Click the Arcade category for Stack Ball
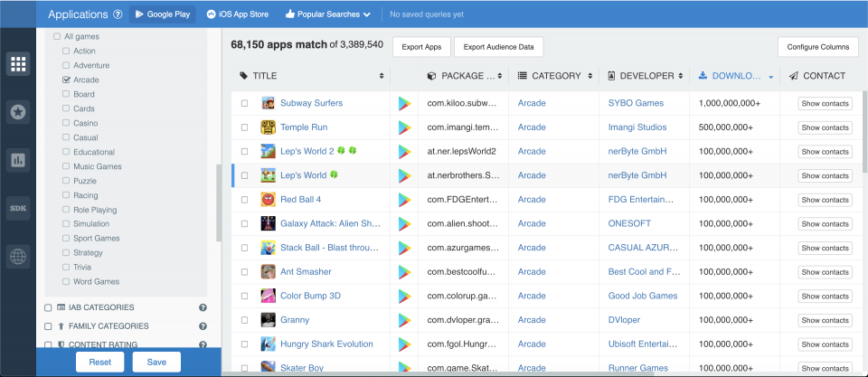Image resolution: width=868 pixels, height=377 pixels. tap(532, 248)
